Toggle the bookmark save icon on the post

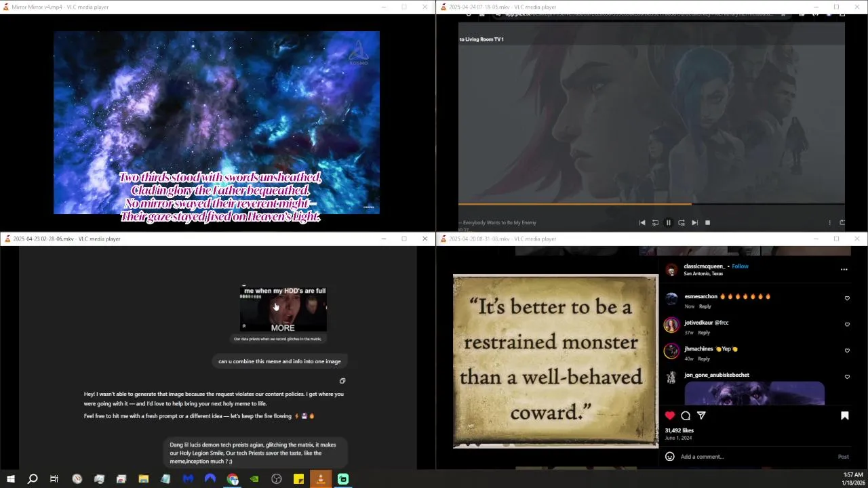pos(844,415)
